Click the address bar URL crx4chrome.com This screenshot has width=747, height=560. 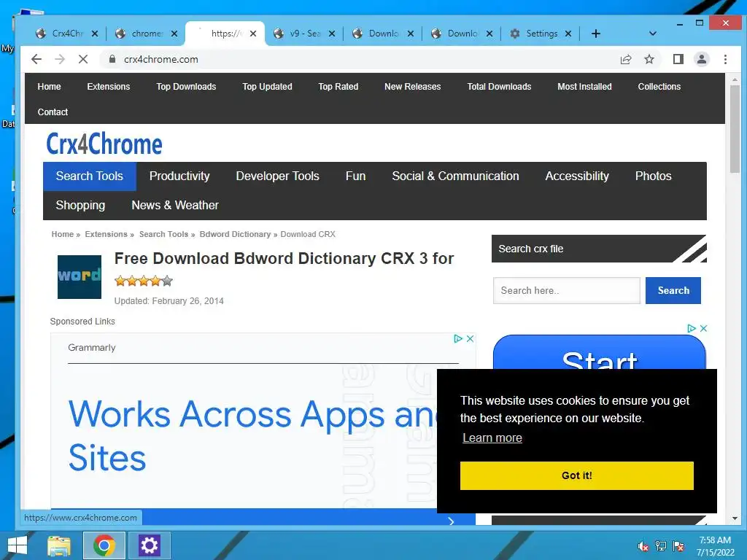161,59
